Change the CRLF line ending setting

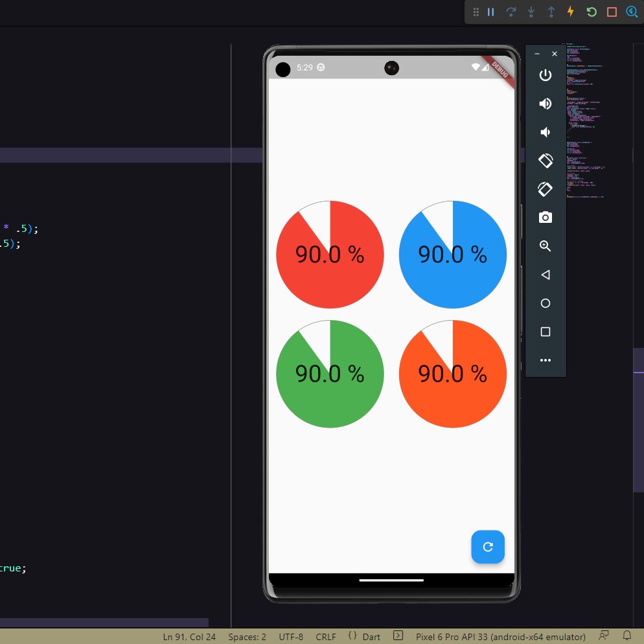click(x=326, y=637)
